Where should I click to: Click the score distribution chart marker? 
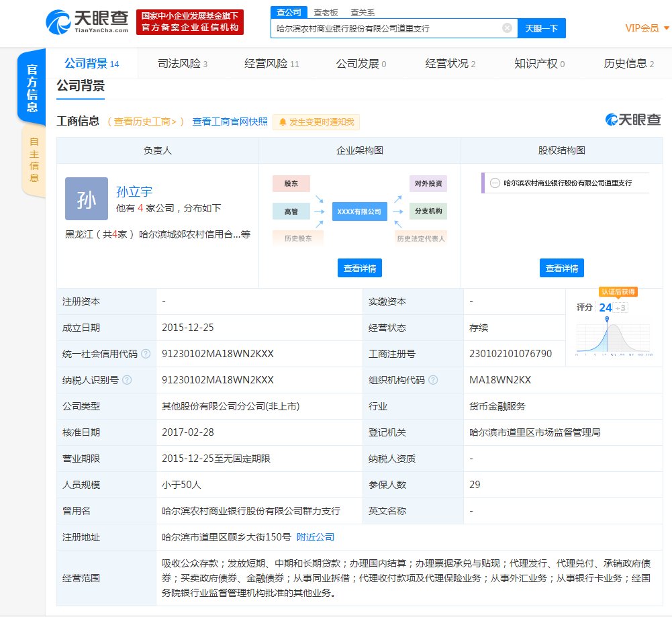click(607, 319)
